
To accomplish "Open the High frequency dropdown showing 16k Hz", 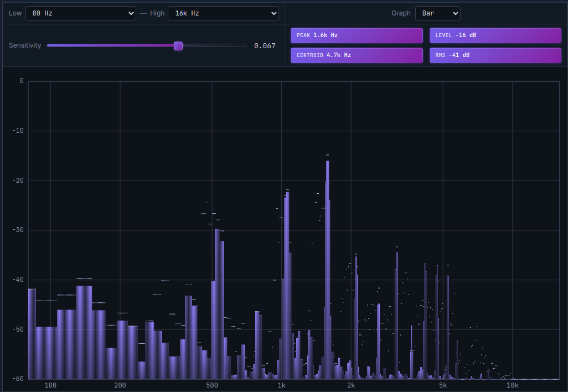I will [223, 13].
